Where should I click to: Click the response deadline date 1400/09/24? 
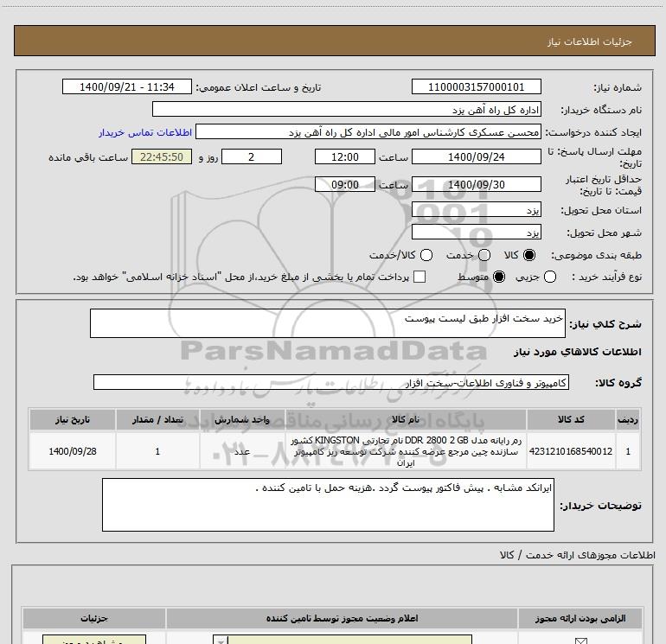tap(476, 156)
